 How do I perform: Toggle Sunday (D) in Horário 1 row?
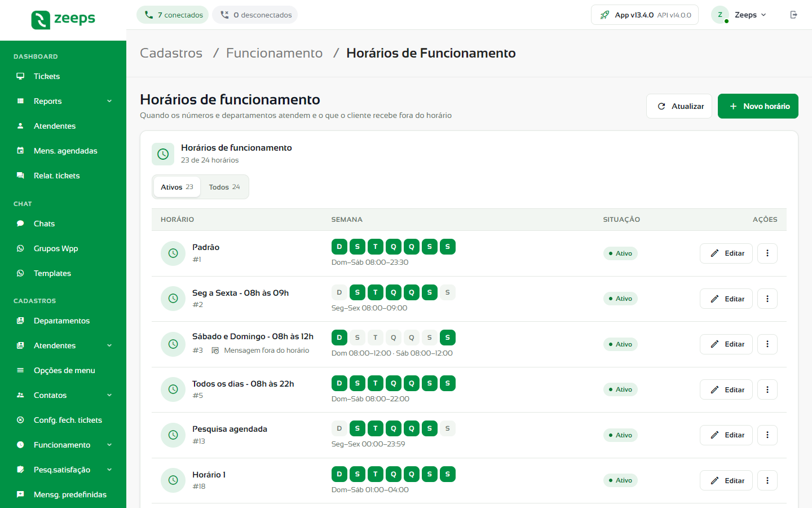(339, 474)
